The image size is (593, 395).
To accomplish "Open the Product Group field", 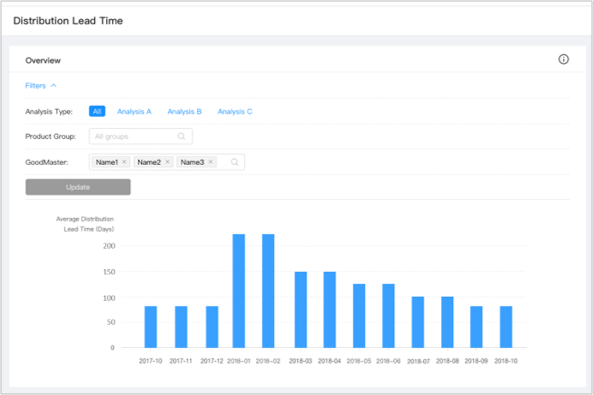I will (x=141, y=136).
